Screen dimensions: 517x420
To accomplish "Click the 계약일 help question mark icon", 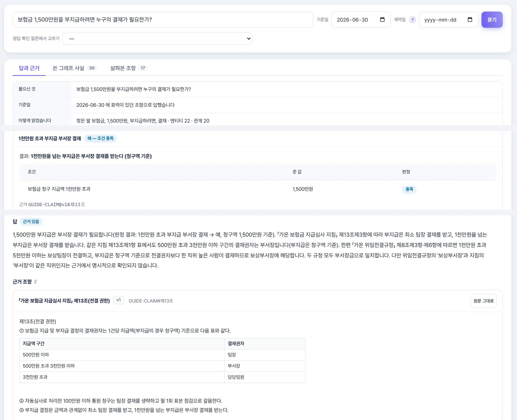I will coord(412,20).
